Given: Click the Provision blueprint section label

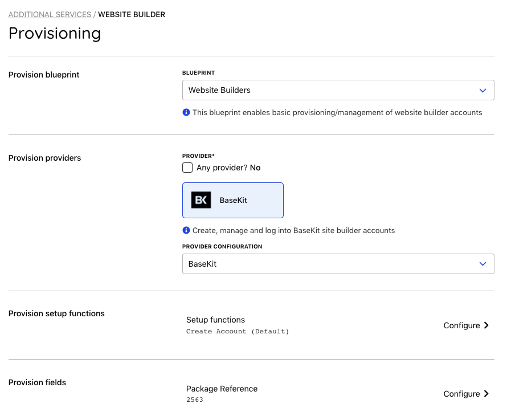Looking at the screenshot, I should coord(44,75).
